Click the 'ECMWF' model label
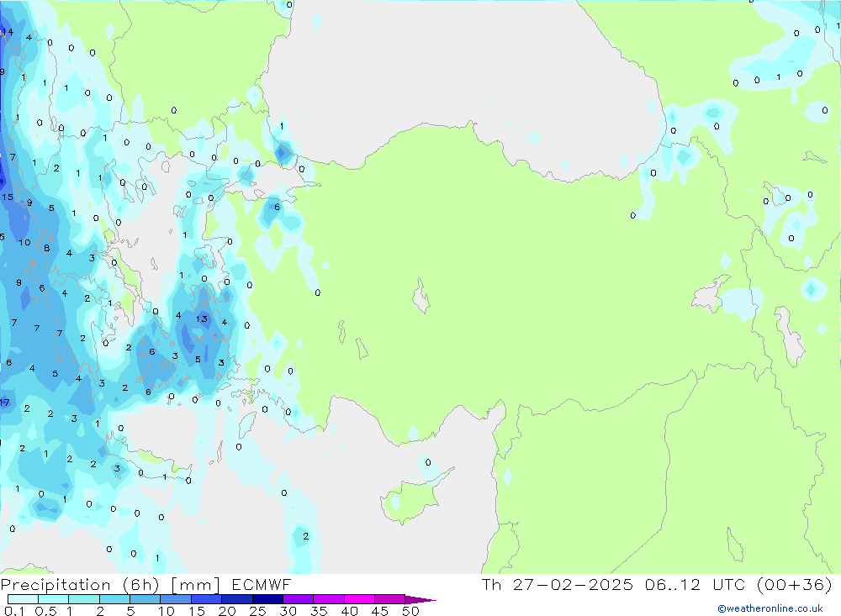841x616 pixels. pos(262,585)
